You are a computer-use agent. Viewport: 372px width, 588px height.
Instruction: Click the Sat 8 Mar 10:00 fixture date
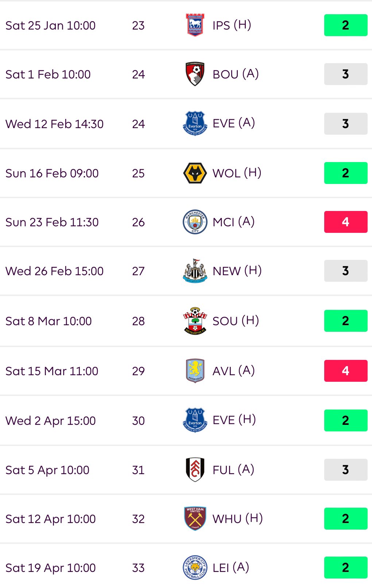(x=49, y=321)
